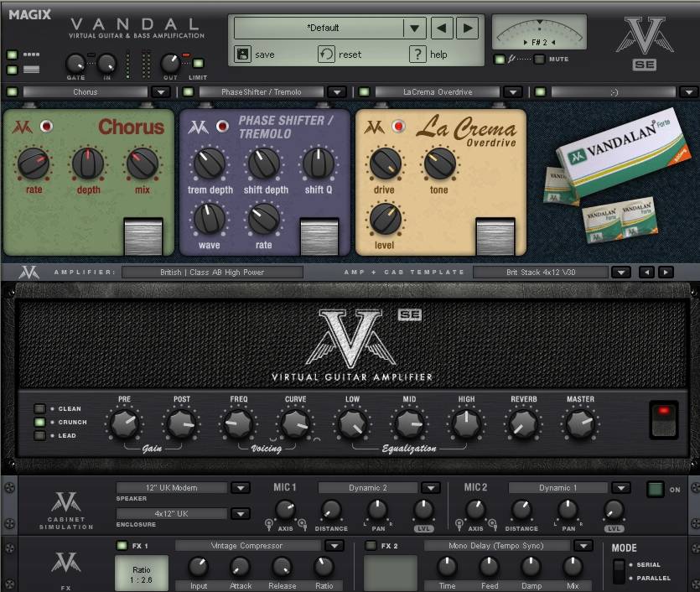The image size is (700, 592).
Task: Click the wave knob on phaser pedal
Action: click(210, 219)
